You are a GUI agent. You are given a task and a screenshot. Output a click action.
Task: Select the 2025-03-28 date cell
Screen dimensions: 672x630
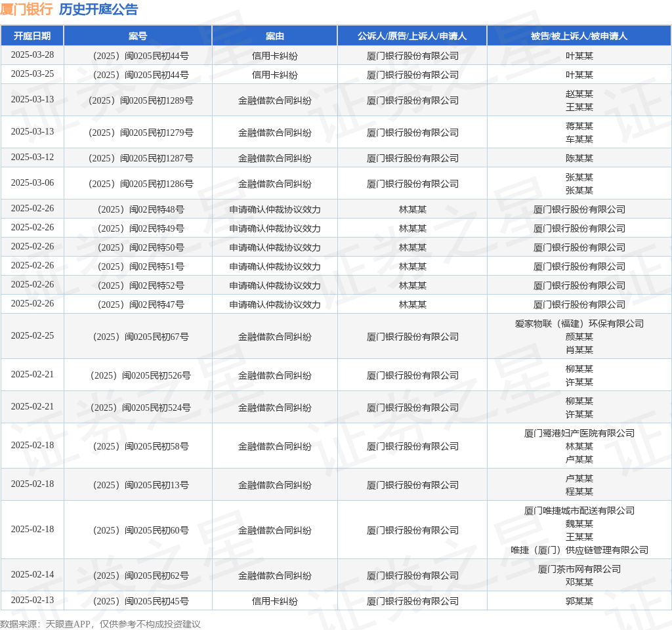point(32,55)
